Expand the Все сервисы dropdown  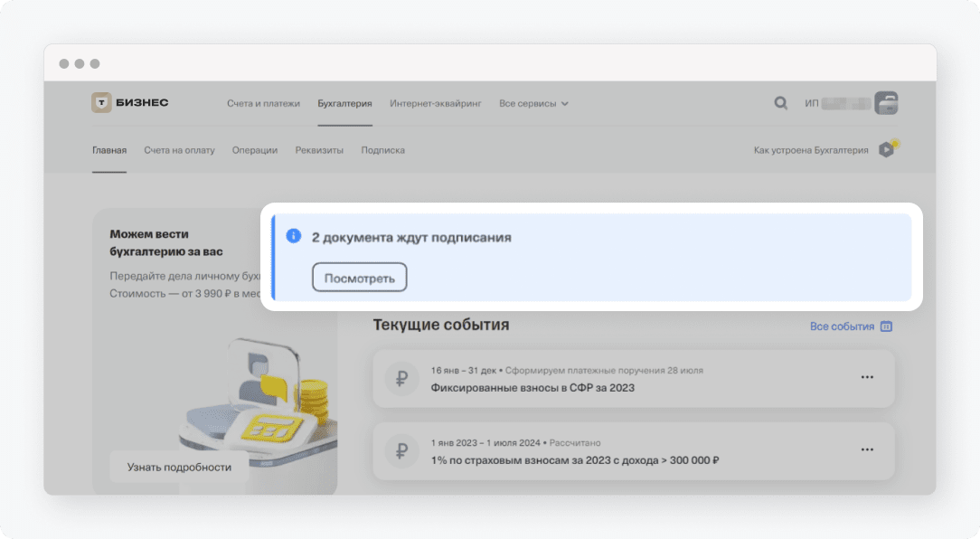tap(533, 104)
